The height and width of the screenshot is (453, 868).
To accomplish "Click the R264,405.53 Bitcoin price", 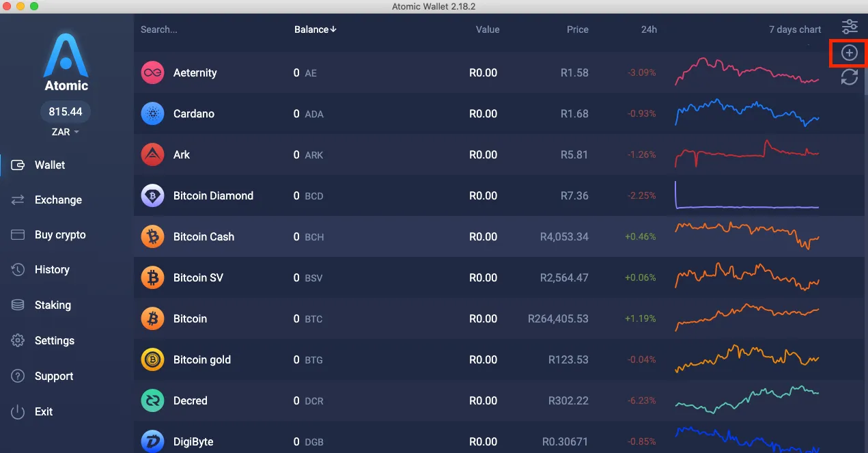I will (558, 318).
